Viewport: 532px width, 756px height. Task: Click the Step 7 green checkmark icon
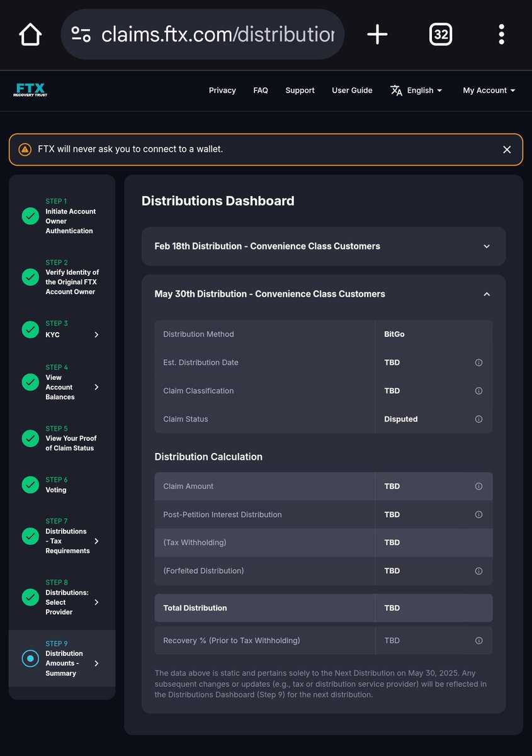[x=30, y=536]
